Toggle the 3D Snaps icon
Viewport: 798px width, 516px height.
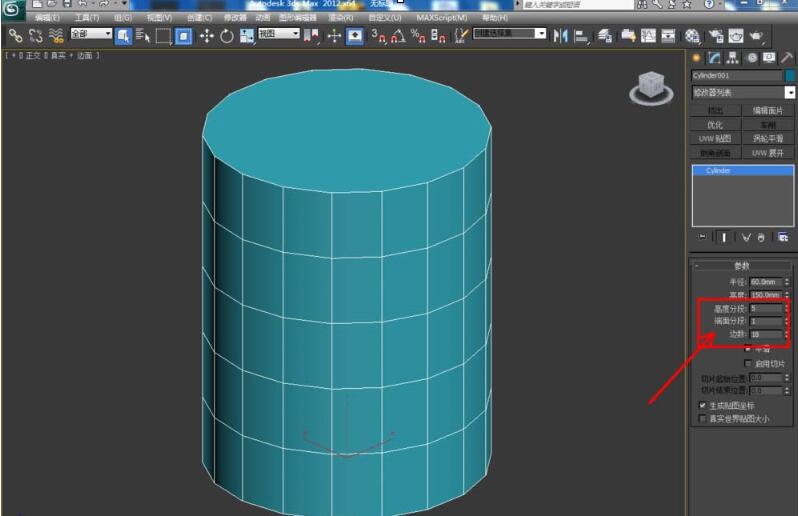coord(379,36)
